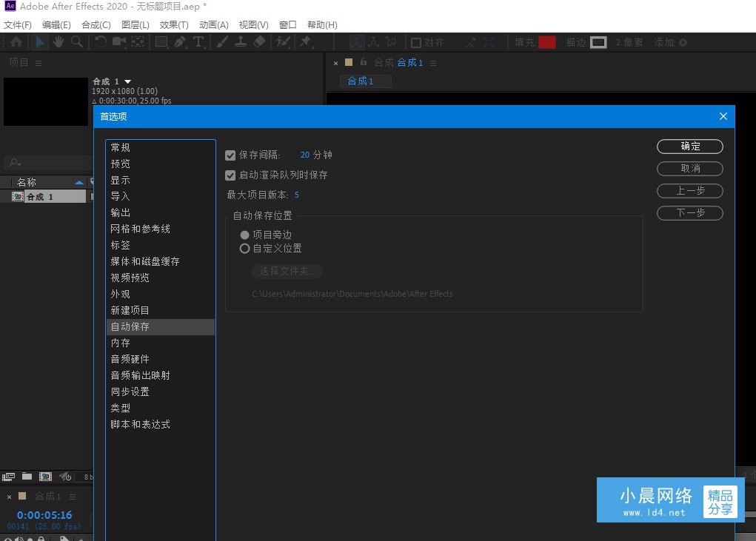Select the Brush tool
Screen dimensions: 756x541
222,42
